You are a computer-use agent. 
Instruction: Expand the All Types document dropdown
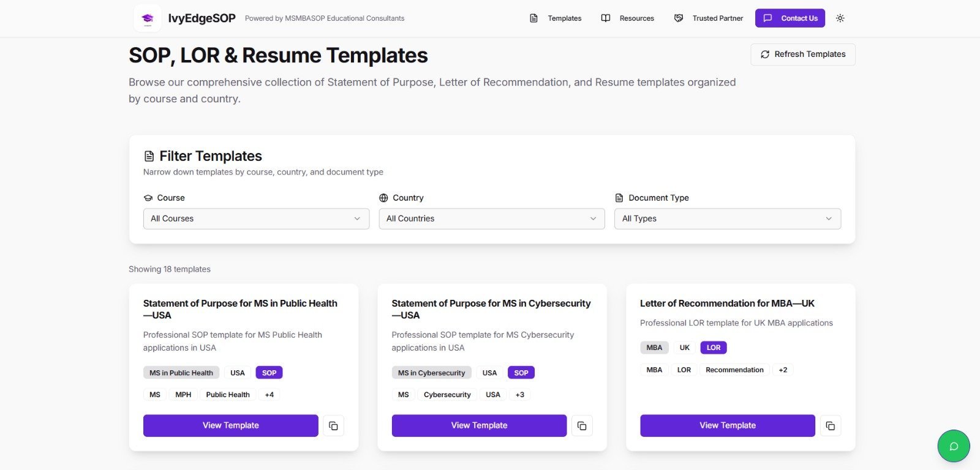click(x=728, y=218)
